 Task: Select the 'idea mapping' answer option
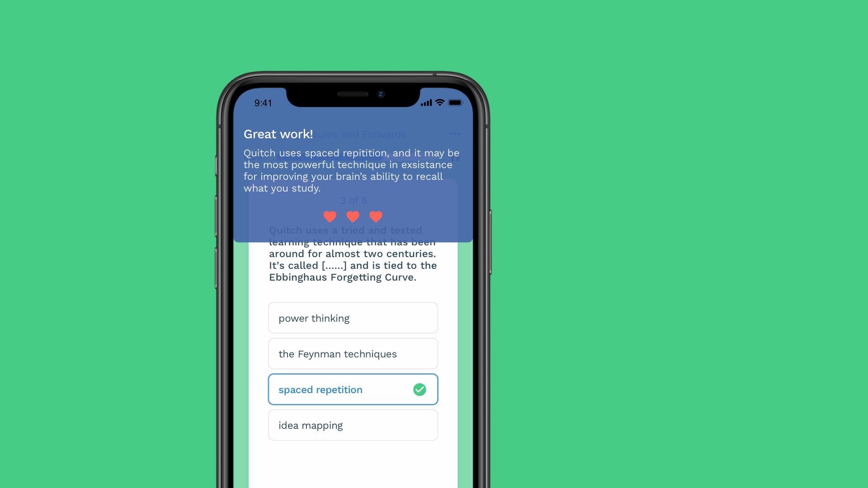353,425
